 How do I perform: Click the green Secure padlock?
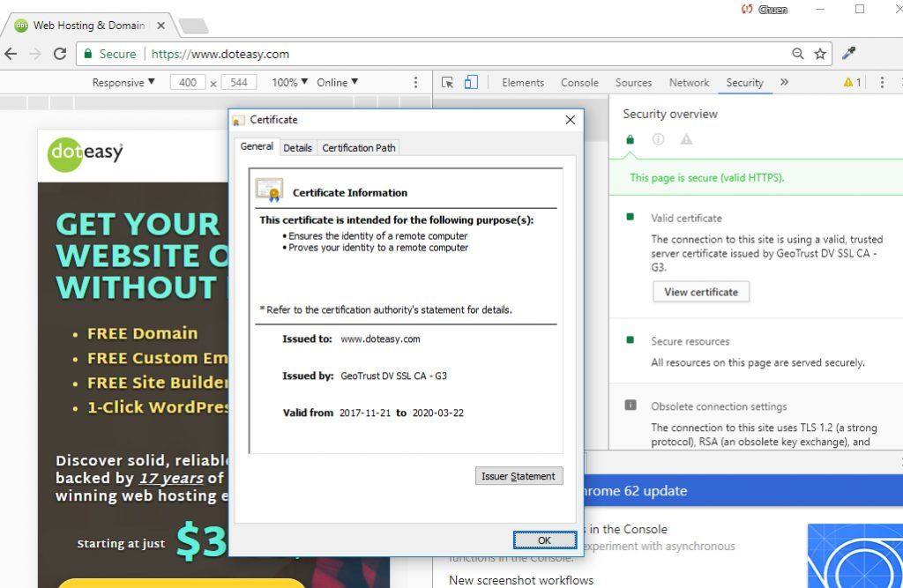point(88,54)
